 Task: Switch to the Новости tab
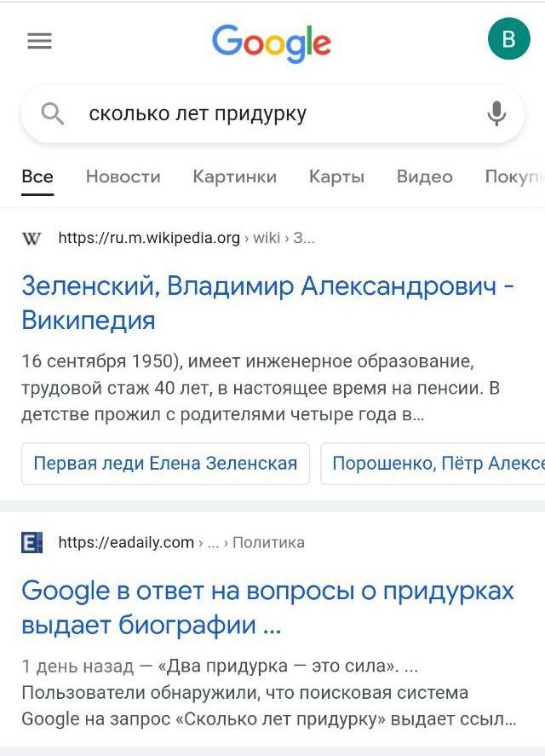(123, 176)
